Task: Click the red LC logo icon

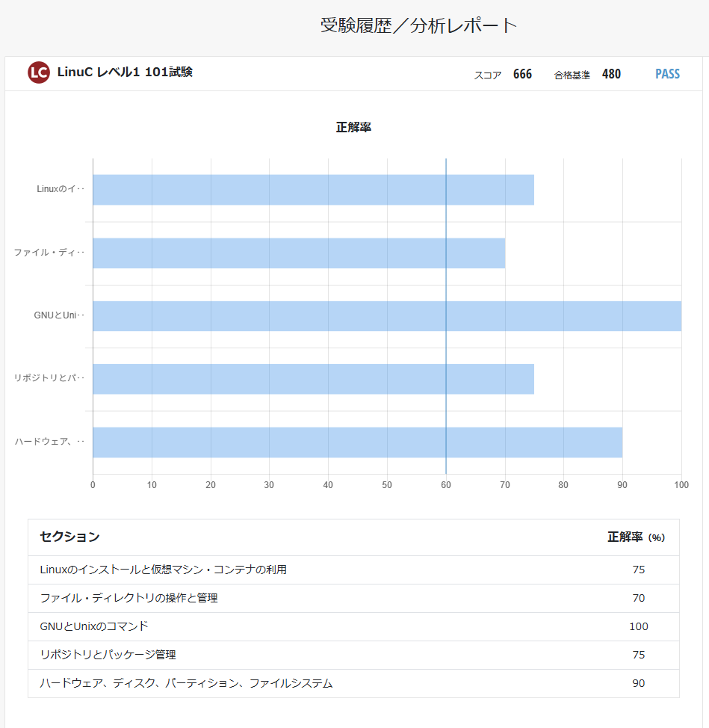Action: point(39,73)
